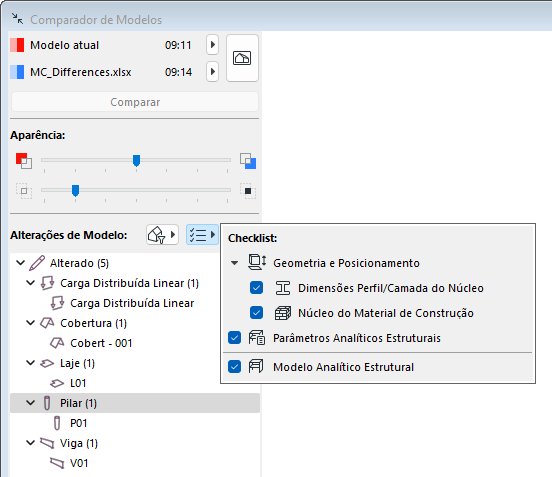Click the Carga Distribuída Linear (1) group icon
Screen dimensions: 552x477
[47, 283]
